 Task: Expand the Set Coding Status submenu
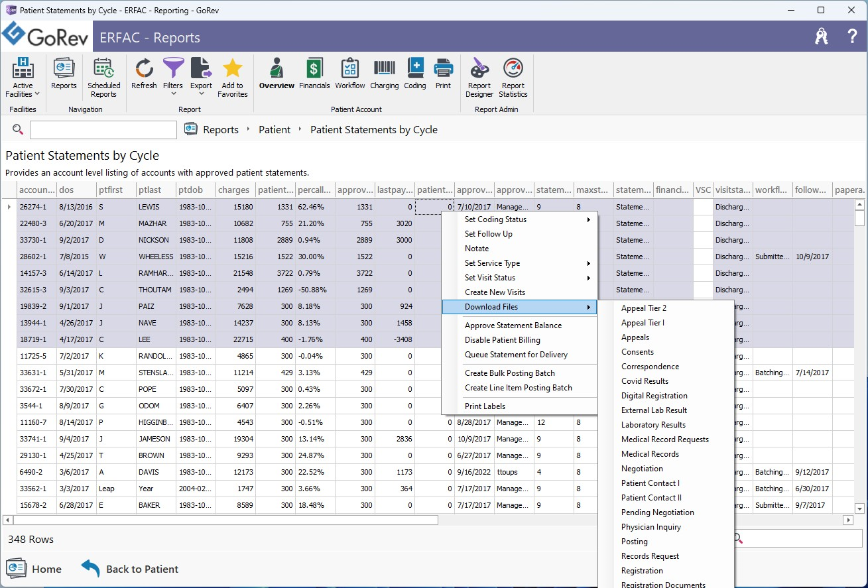pyautogui.click(x=520, y=219)
